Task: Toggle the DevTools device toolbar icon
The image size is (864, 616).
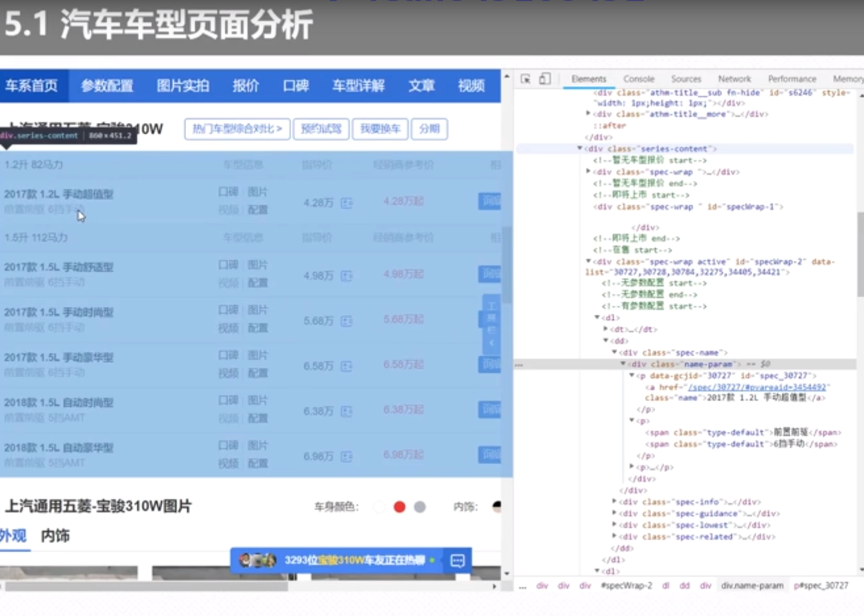Action: point(544,79)
